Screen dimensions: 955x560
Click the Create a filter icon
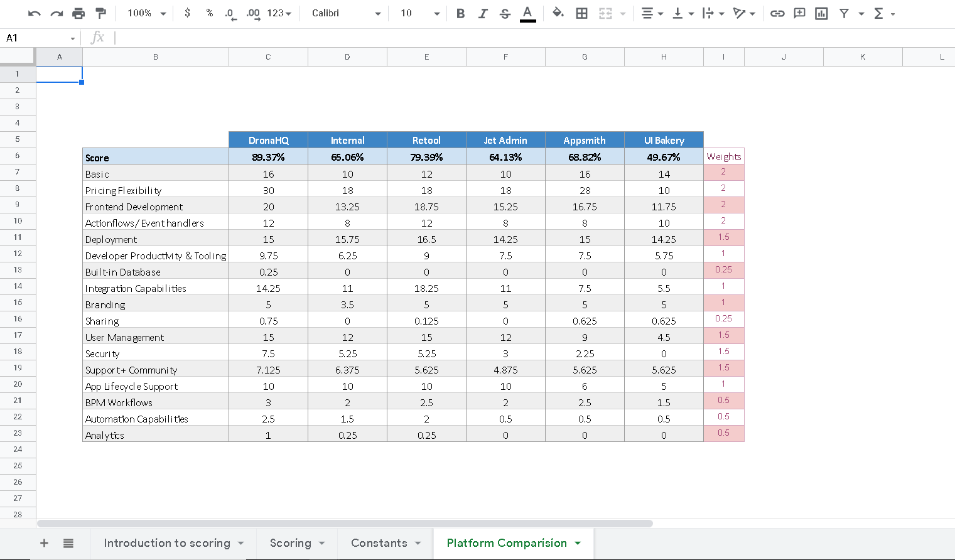[x=844, y=13]
